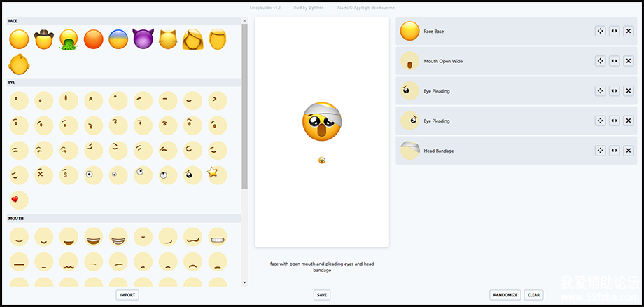Viewport: 644px width, 307px height.
Task: Select the Face Base layer thumbnail
Action: [410, 32]
